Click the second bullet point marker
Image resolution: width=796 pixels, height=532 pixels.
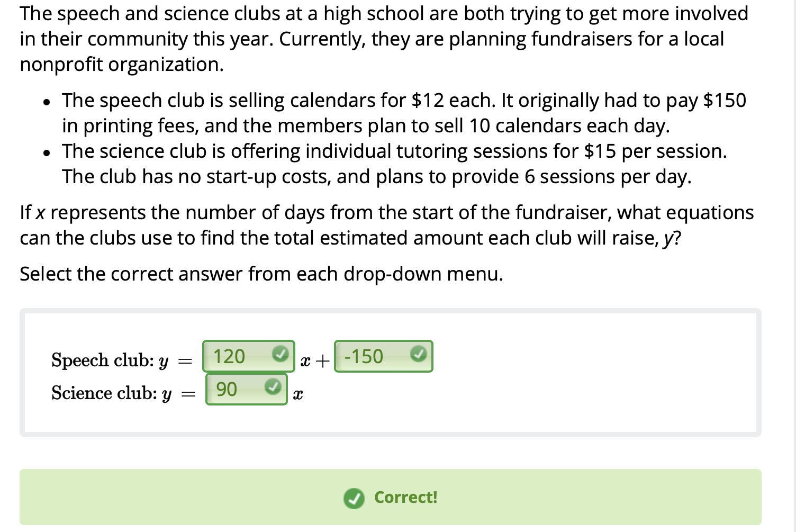pos(48,153)
